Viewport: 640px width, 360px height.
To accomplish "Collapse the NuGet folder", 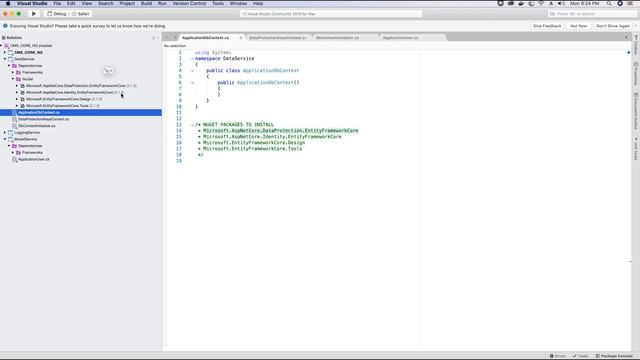I will click(13, 79).
